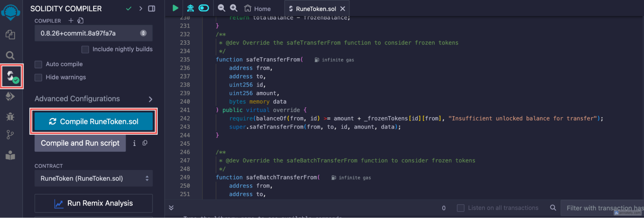Click the green Run script play icon
Image resolution: width=644 pixels, height=218 pixels.
[x=175, y=8]
